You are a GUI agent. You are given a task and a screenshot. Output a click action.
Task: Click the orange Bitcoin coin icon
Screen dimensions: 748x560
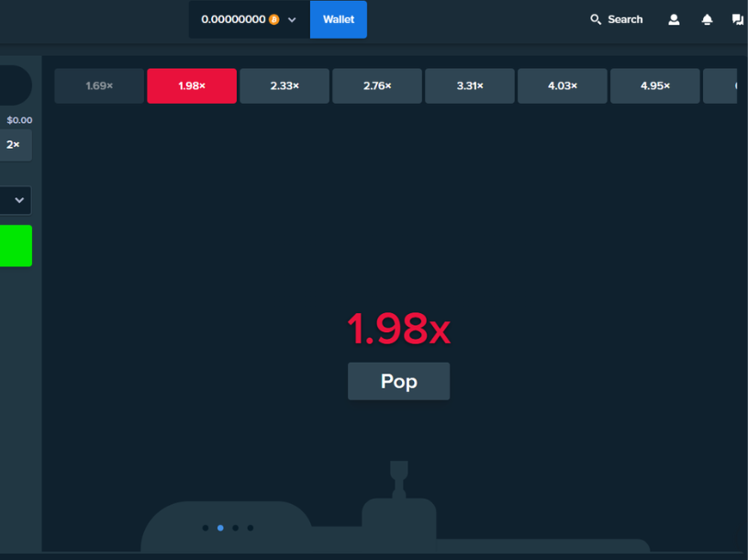click(274, 19)
